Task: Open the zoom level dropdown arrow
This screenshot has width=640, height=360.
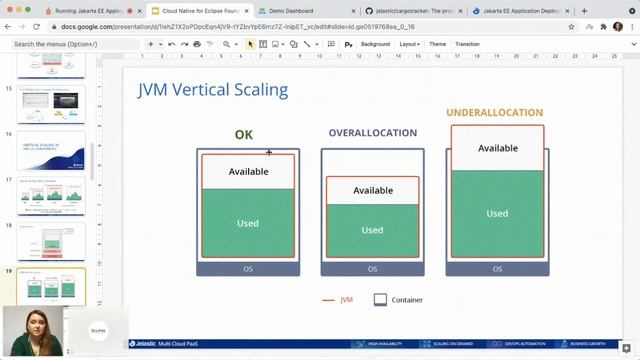Action: (x=236, y=44)
